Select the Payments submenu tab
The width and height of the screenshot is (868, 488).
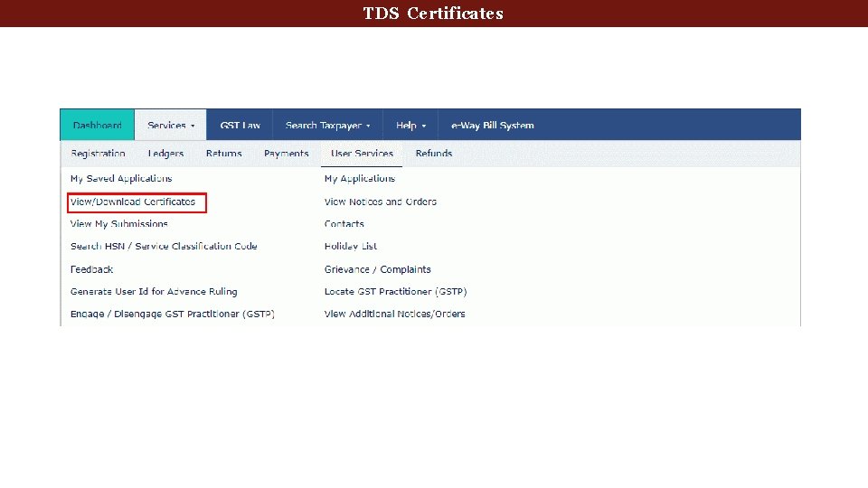(287, 154)
